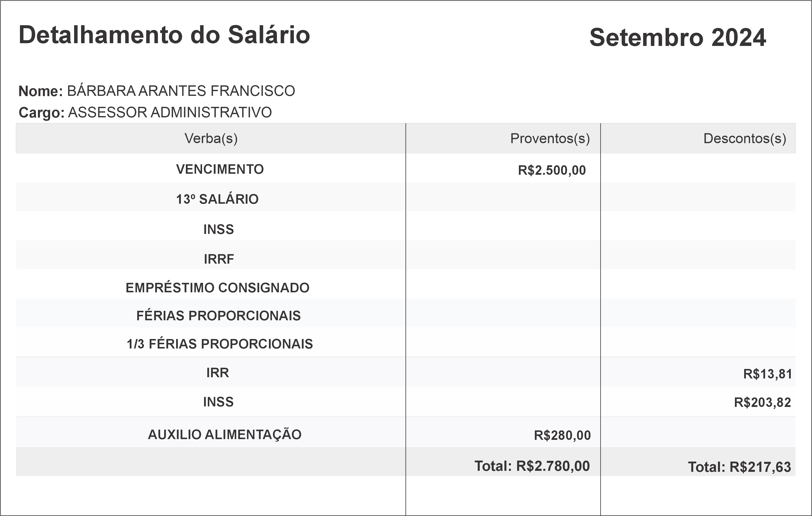Click the "Proventos(s)" column header

tap(550, 138)
